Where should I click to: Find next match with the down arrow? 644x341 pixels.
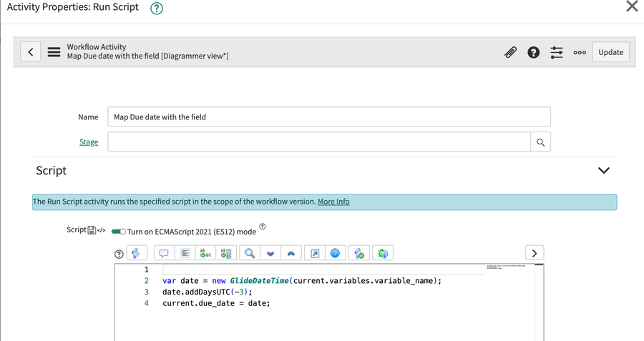click(270, 253)
